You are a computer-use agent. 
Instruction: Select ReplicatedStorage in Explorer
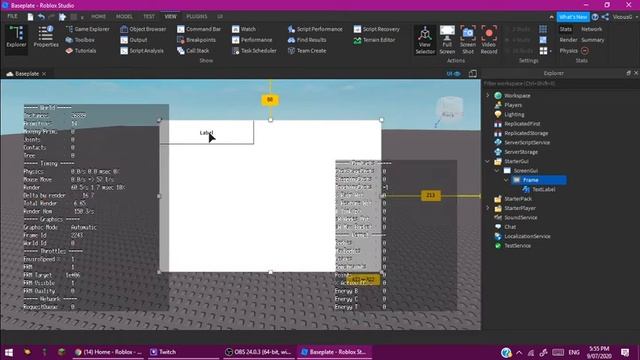(x=521, y=133)
